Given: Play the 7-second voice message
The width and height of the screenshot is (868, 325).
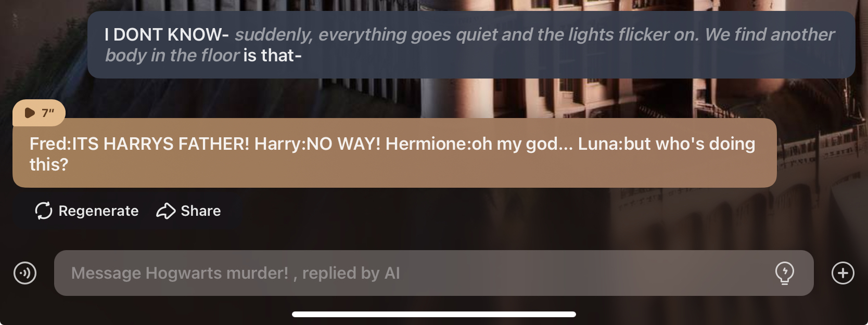Looking at the screenshot, I should pos(30,113).
